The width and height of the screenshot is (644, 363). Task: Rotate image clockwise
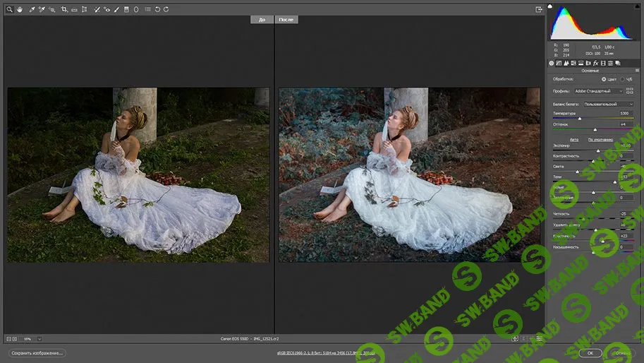(x=166, y=9)
